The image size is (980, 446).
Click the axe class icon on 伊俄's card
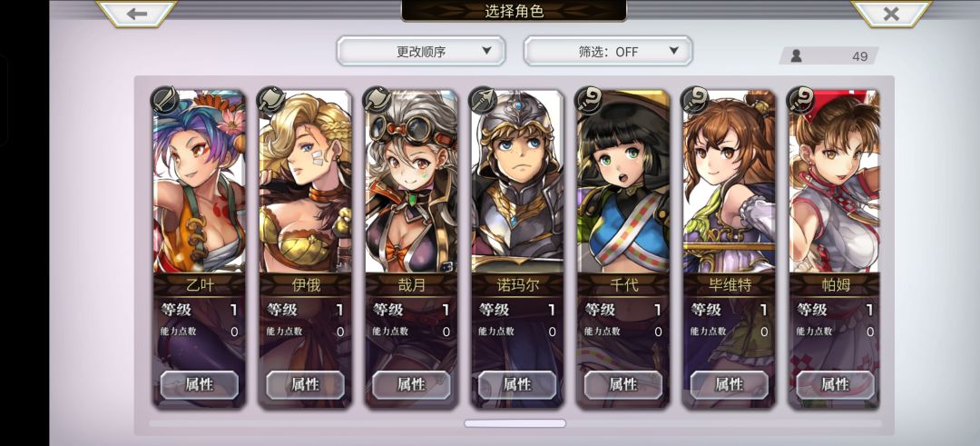[x=271, y=99]
